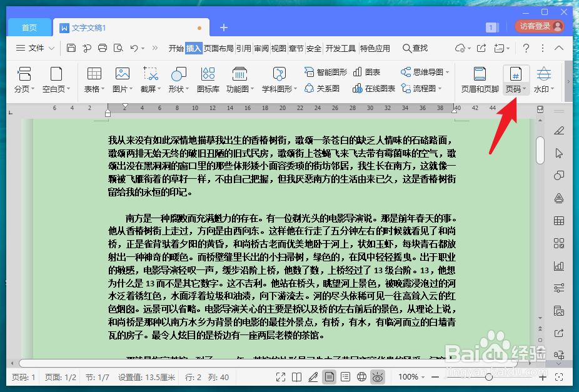The width and height of the screenshot is (579, 392).
Task: Open 页眉和页脚 header and footer
Action: pyautogui.click(x=480, y=80)
